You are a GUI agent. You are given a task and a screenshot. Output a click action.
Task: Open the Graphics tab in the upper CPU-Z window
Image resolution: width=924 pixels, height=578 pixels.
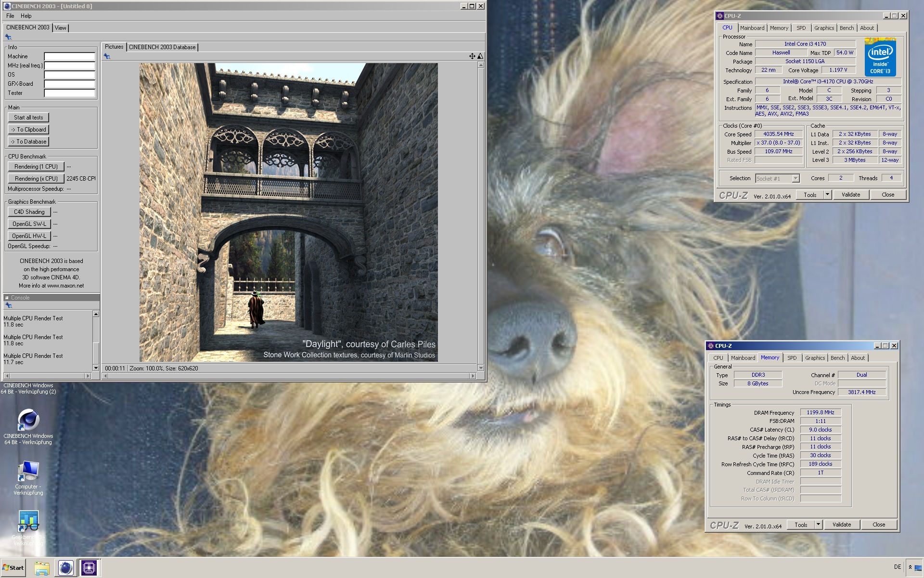click(x=824, y=28)
